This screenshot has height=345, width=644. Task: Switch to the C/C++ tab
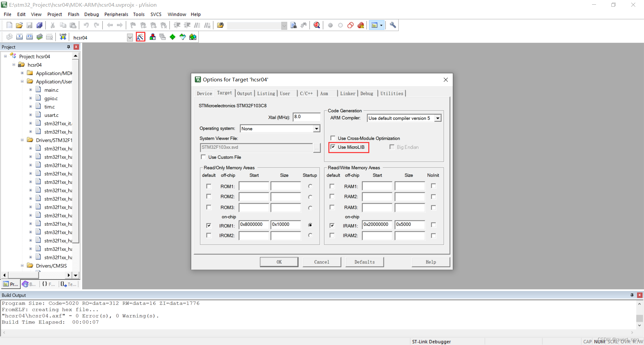click(306, 93)
